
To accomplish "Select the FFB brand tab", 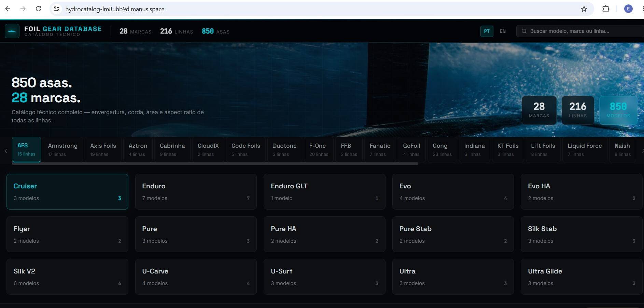I will [349, 149].
